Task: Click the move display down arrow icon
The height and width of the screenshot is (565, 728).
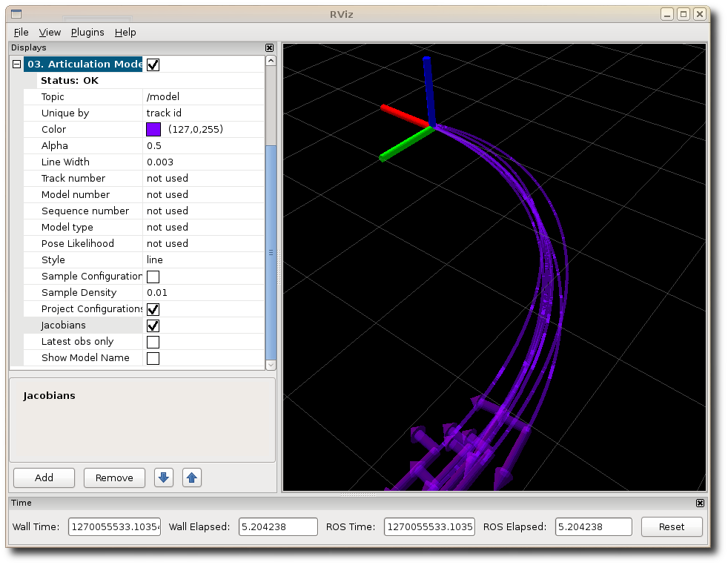Action: [164, 478]
